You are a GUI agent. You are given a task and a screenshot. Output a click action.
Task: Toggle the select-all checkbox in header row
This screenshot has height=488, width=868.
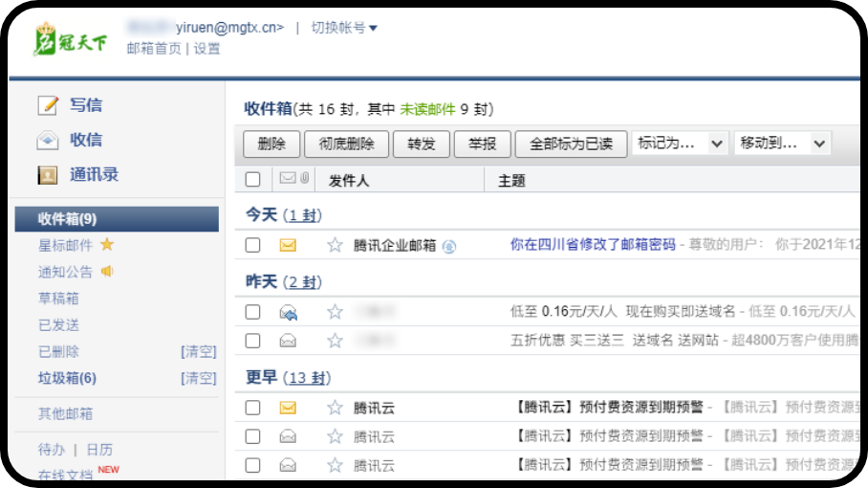point(252,179)
